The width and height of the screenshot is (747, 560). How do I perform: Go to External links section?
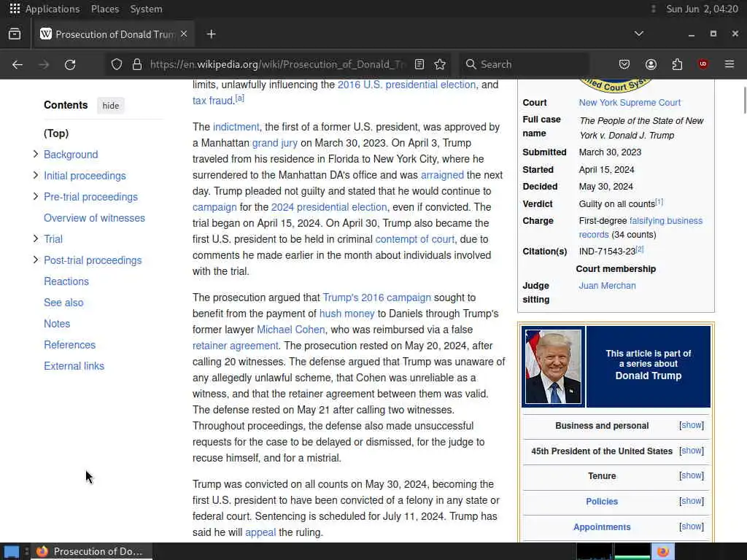tap(74, 366)
